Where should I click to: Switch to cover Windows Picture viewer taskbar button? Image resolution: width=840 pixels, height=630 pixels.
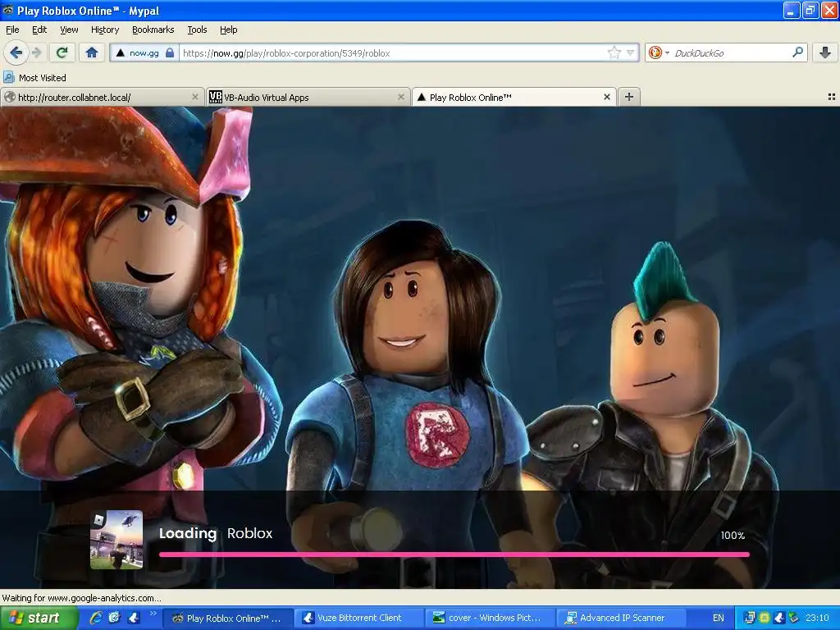tap(490, 619)
